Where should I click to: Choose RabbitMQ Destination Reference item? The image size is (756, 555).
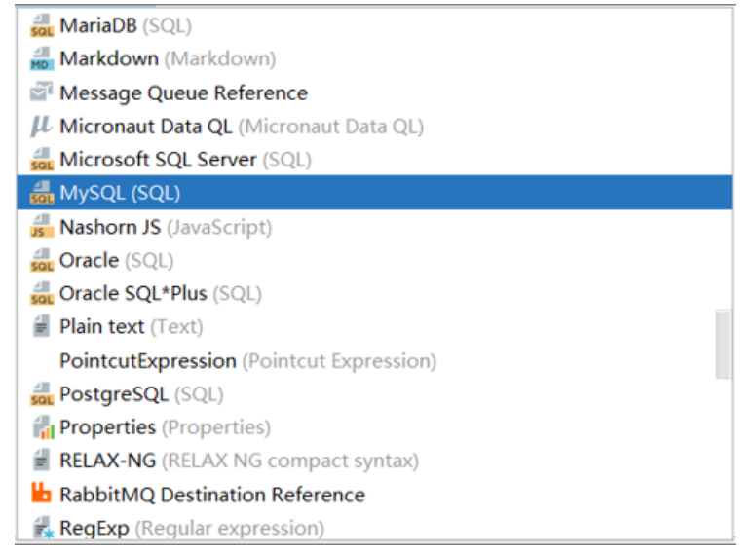pyautogui.click(x=211, y=495)
